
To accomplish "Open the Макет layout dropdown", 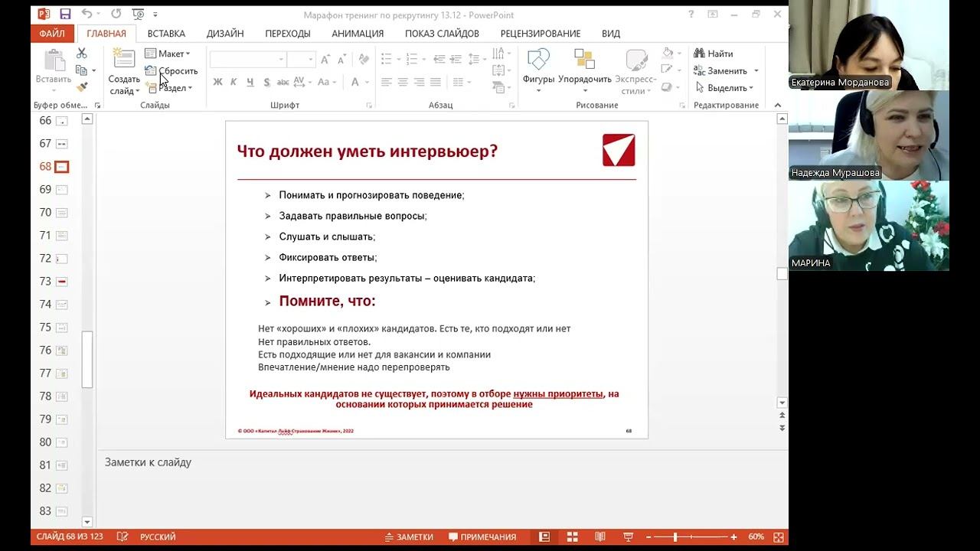I will point(168,54).
